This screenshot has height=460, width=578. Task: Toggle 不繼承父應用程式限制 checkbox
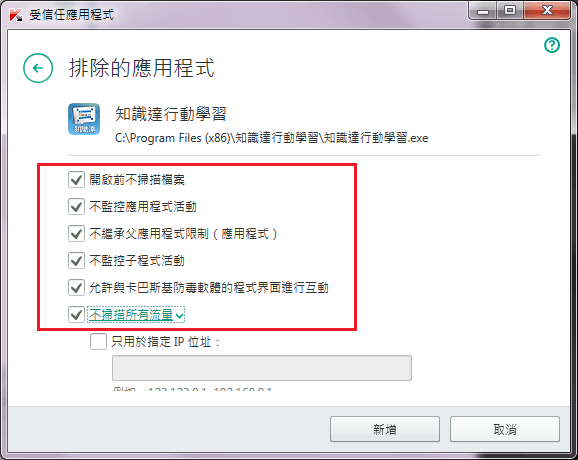click(x=76, y=234)
